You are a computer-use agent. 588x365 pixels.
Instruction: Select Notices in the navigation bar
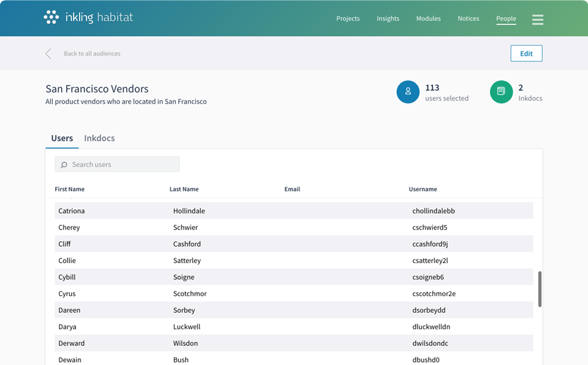tap(468, 18)
